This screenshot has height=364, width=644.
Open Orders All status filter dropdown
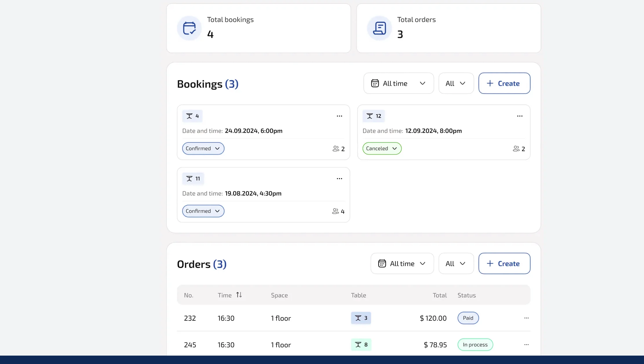click(456, 264)
